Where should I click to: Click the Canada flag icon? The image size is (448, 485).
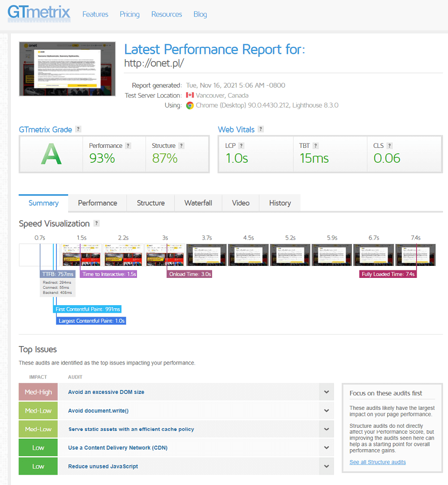click(190, 95)
